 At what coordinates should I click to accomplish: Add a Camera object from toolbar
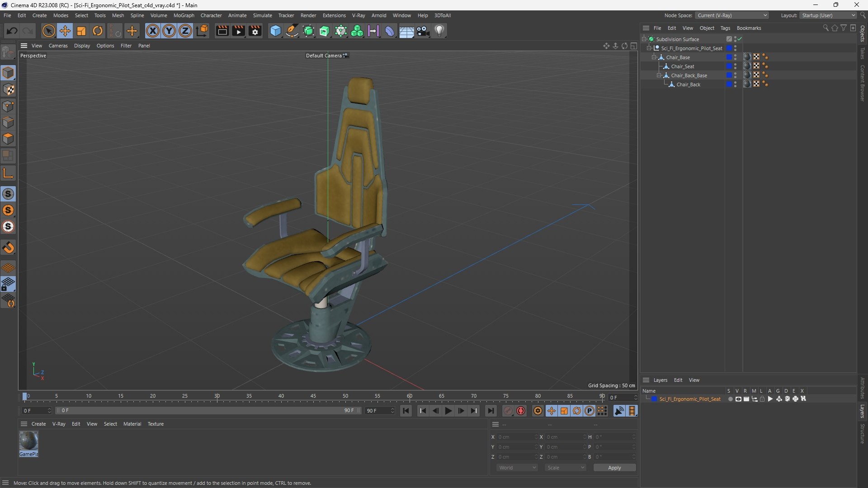[423, 31]
